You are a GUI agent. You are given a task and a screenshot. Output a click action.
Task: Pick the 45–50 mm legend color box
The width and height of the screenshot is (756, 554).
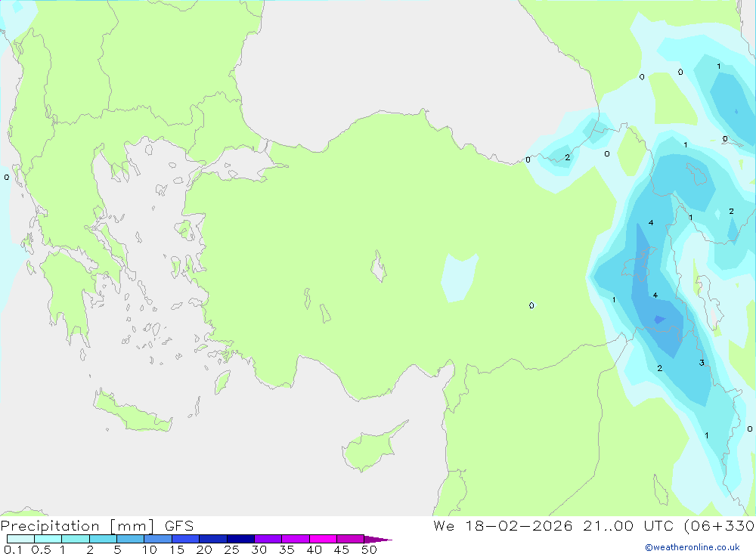click(350, 539)
